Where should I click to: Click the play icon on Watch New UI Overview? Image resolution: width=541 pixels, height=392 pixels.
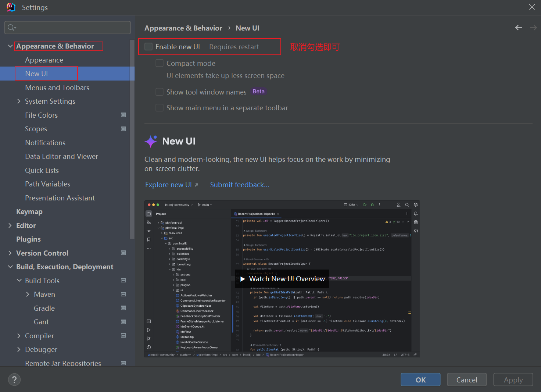point(243,279)
